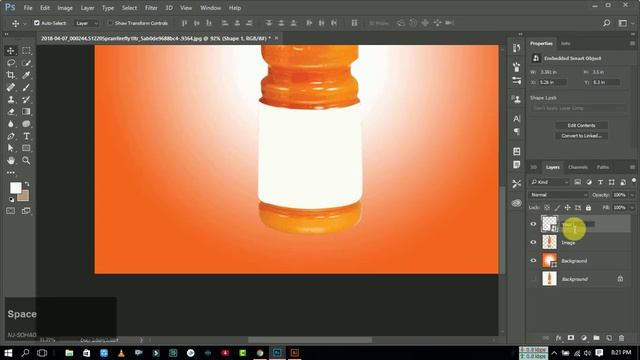This screenshot has width=640, height=360.
Task: Select the Brush tool
Action: pyautogui.click(x=26, y=87)
